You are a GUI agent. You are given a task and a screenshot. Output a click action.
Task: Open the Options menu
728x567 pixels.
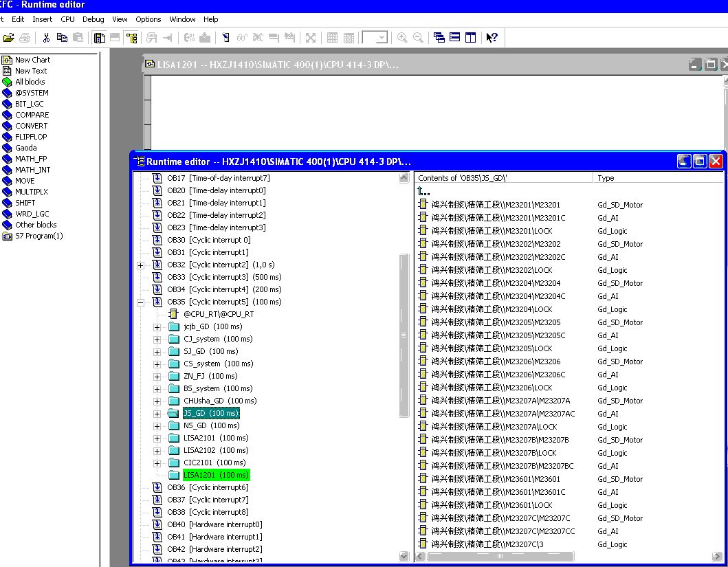(148, 19)
